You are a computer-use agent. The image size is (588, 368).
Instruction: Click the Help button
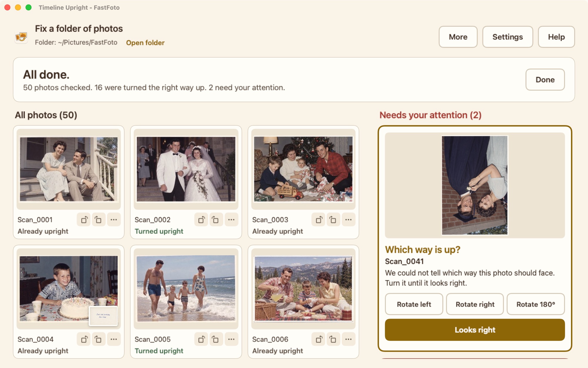tap(556, 37)
